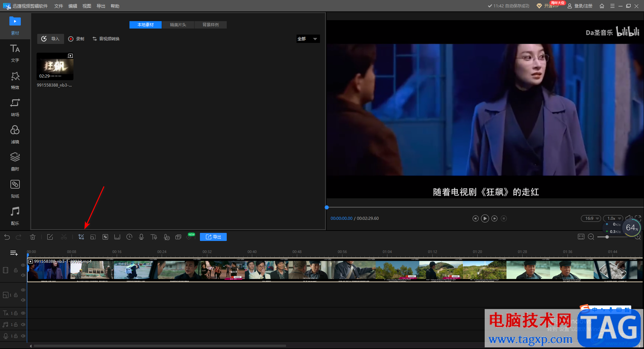The width and height of the screenshot is (644, 349).
Task: Open the 1.0x playback speed dropdown
Action: pyautogui.click(x=613, y=218)
